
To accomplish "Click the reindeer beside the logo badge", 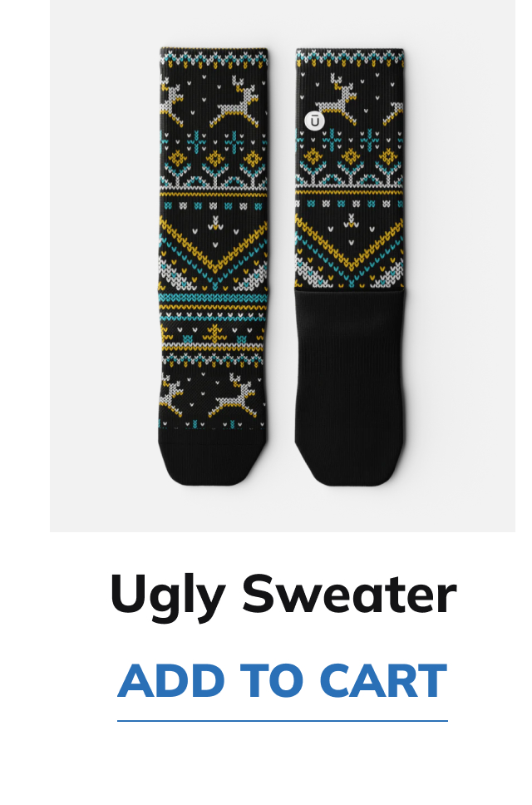I will coord(338,99).
